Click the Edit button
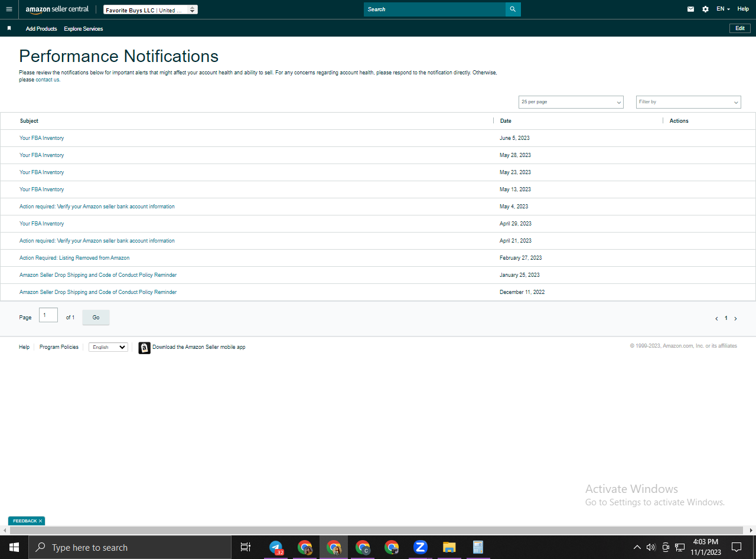Viewport: 756px width, 559px height. [x=740, y=28]
